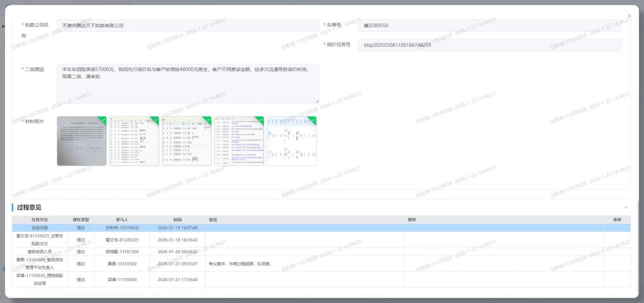Click the 询价任务号 input field

(x=489, y=45)
